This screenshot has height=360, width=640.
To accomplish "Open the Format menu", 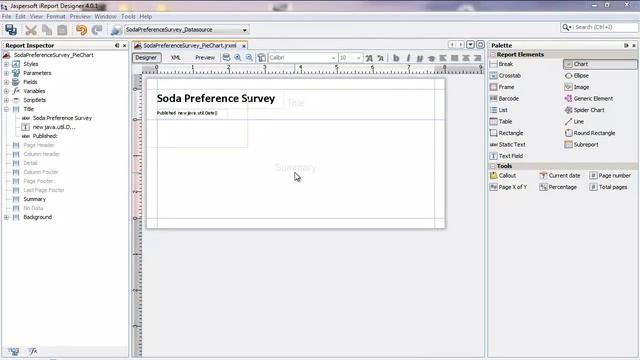I will point(56,16).
